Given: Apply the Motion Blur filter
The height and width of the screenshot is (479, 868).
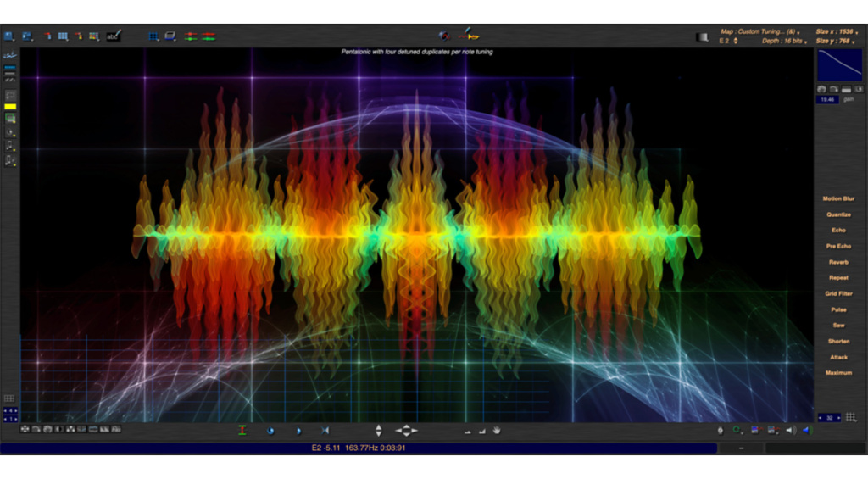Looking at the screenshot, I should (x=838, y=198).
